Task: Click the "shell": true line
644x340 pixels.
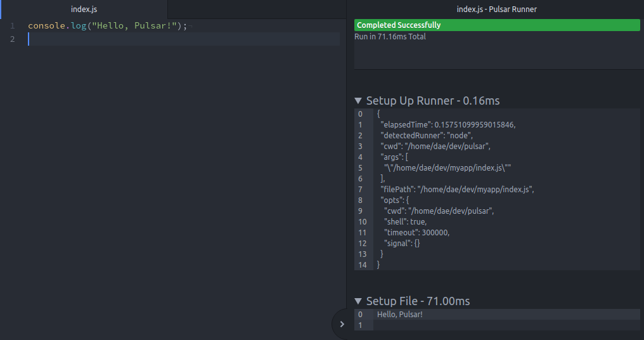Action: pyautogui.click(x=406, y=221)
